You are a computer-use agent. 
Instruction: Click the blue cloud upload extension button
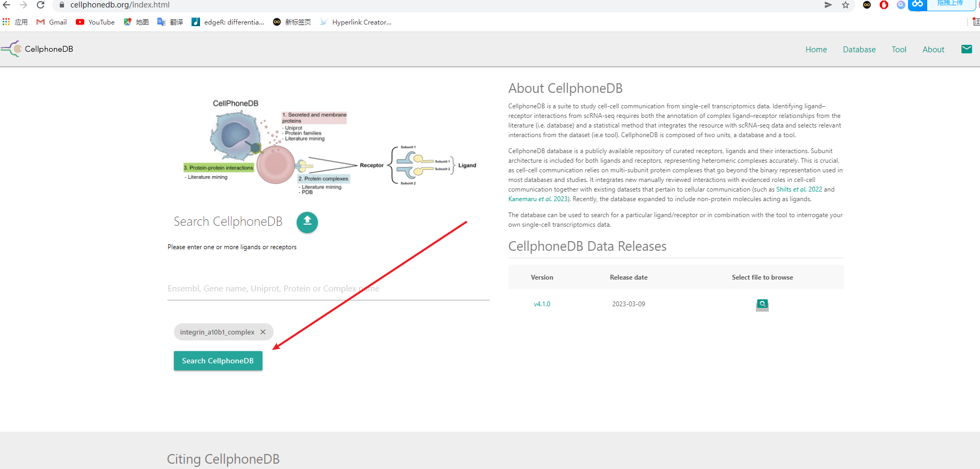click(x=942, y=4)
